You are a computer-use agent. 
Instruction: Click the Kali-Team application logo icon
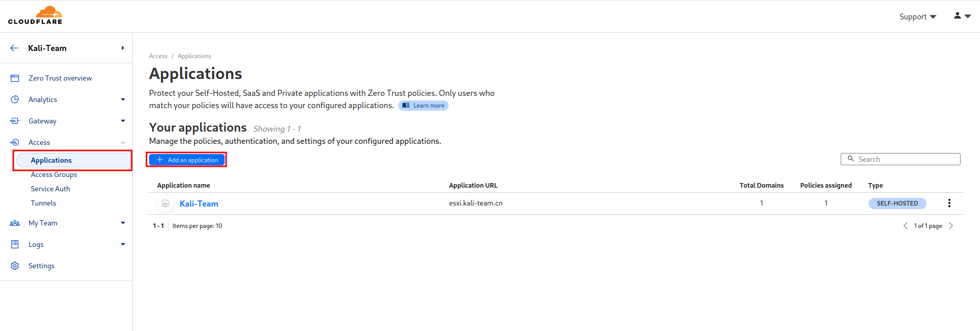pyautogui.click(x=165, y=203)
